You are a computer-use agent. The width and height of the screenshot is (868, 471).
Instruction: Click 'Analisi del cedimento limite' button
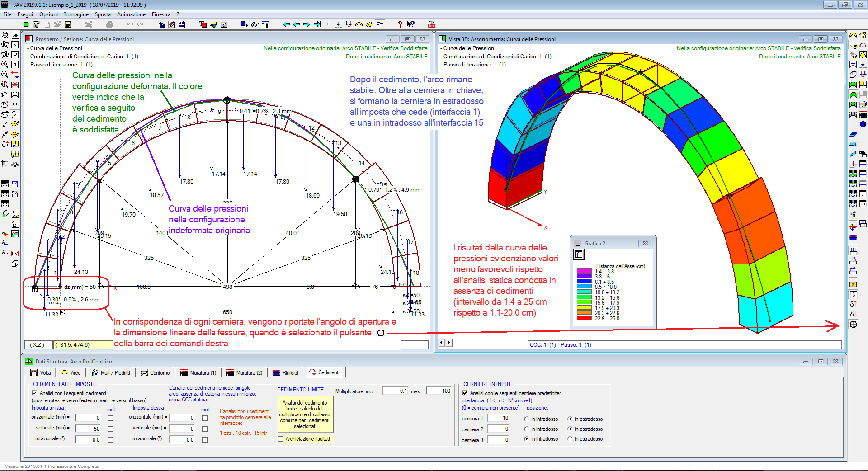(305, 414)
